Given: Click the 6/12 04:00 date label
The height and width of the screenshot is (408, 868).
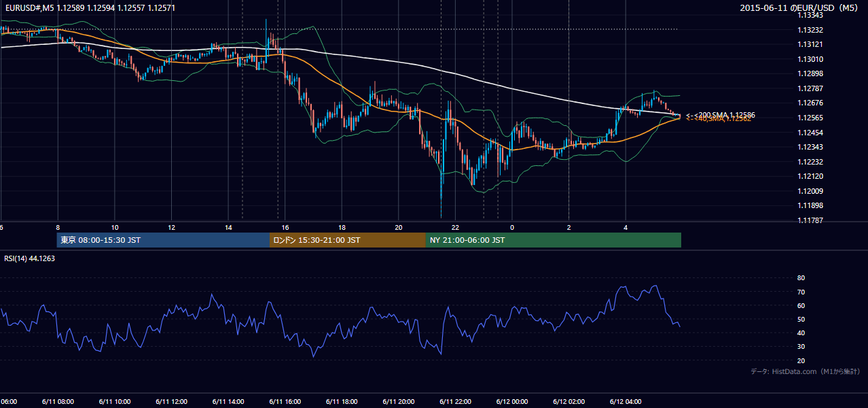Looking at the screenshot, I should pos(626,401).
